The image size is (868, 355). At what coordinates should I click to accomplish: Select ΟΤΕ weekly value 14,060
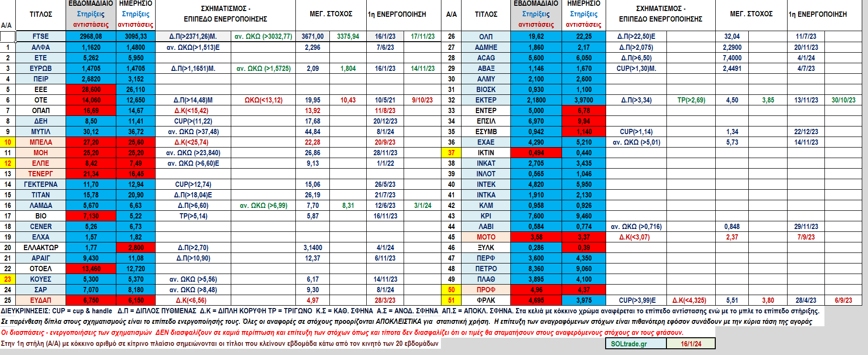click(91, 100)
